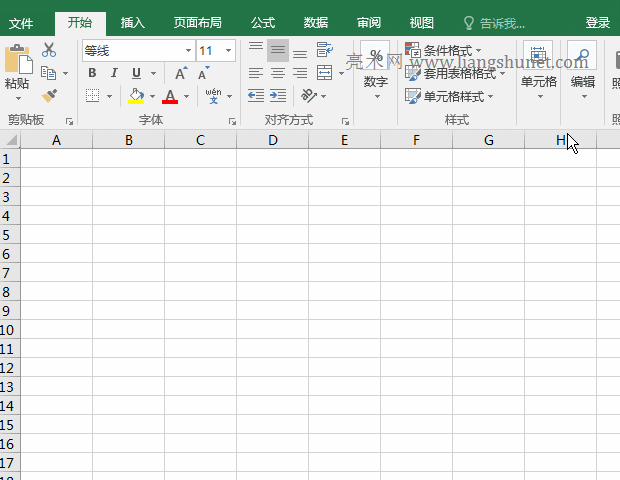Center text horizontally
620x480 pixels.
pyautogui.click(x=278, y=73)
